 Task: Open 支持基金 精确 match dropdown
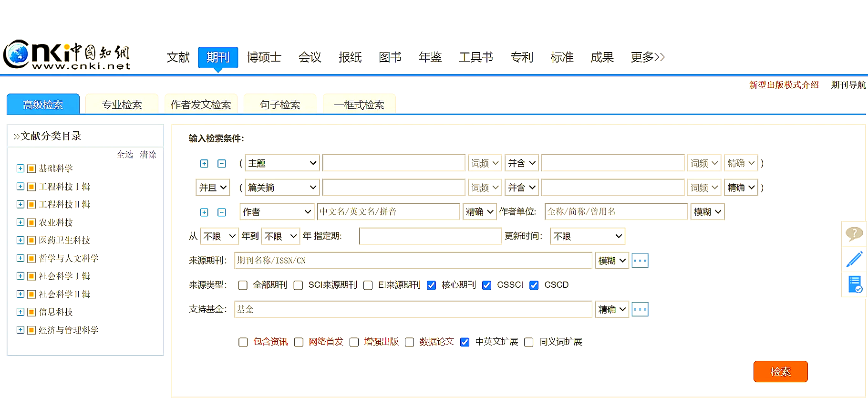[612, 309]
